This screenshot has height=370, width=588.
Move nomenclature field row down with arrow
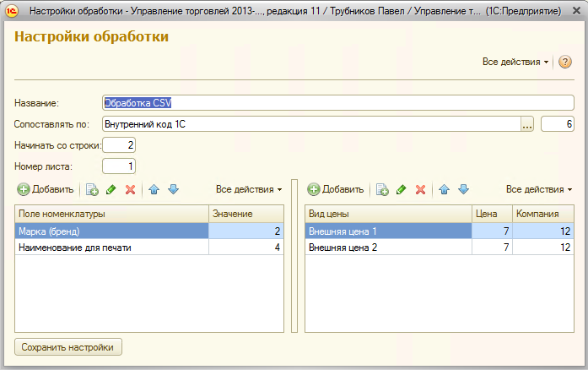(173, 190)
